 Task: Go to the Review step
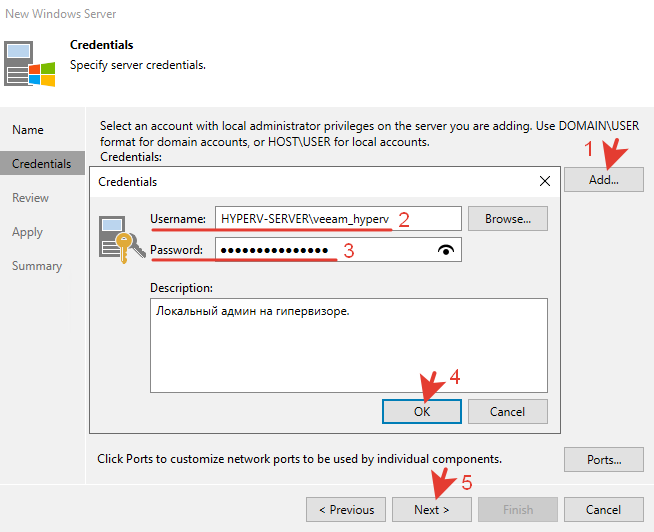point(31,198)
